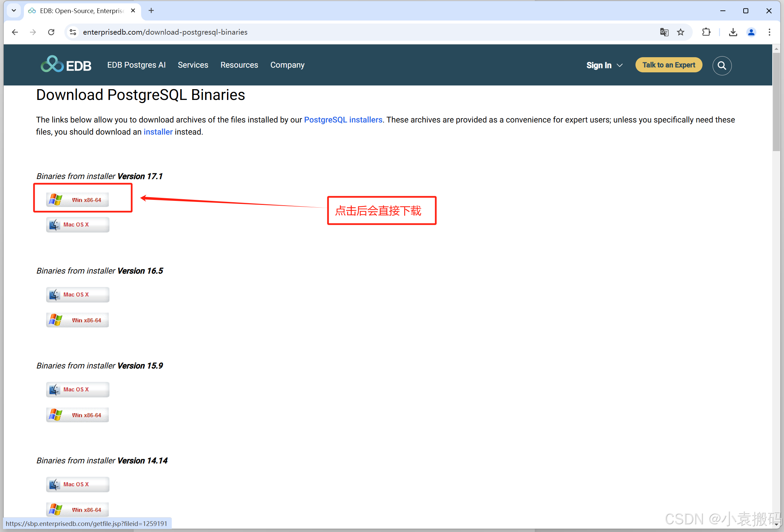Click the scrollbar down arrow

776,524
